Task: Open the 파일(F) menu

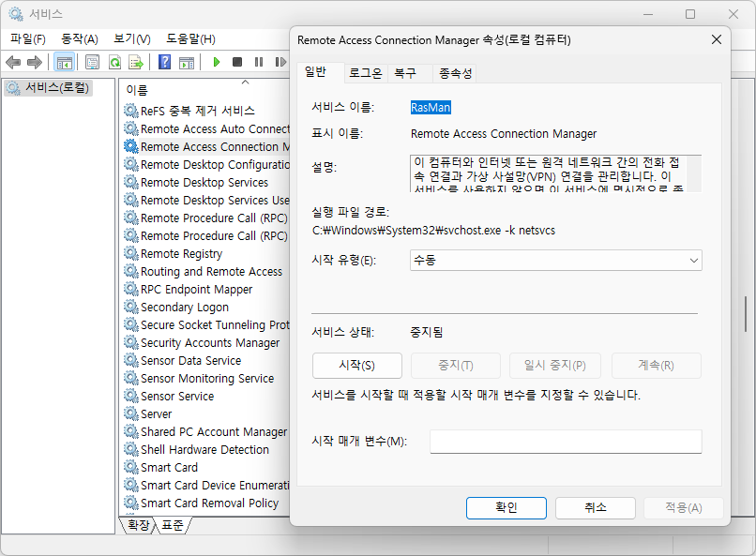Action: click(x=28, y=39)
